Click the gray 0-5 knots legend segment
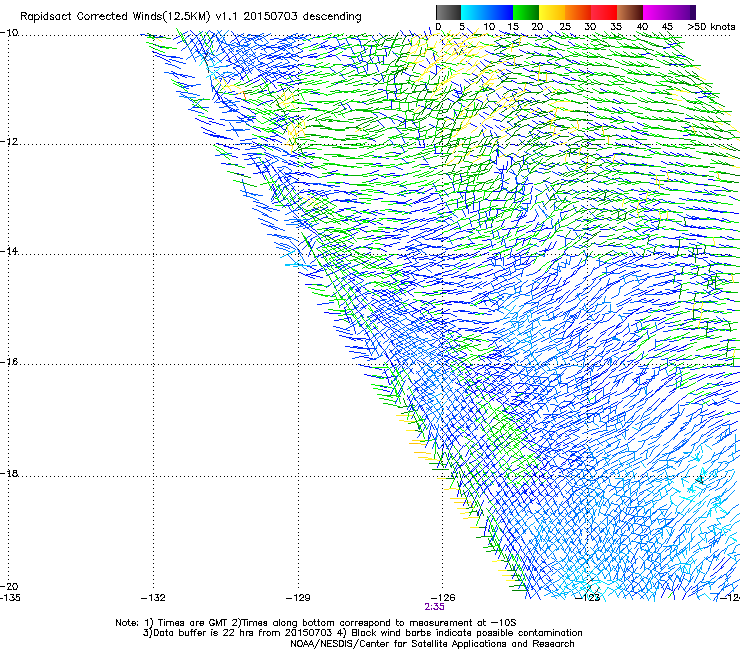Image resolution: width=740 pixels, height=650 pixels. [448, 12]
